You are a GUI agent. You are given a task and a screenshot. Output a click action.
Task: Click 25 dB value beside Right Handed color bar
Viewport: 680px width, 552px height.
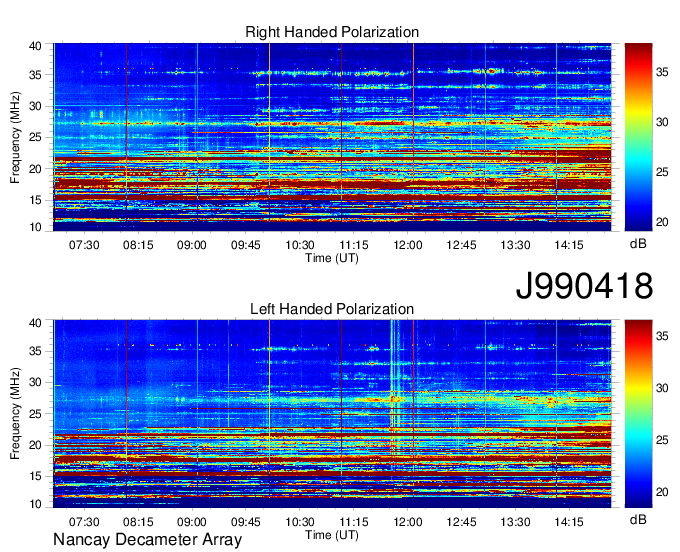pyautogui.click(x=662, y=172)
